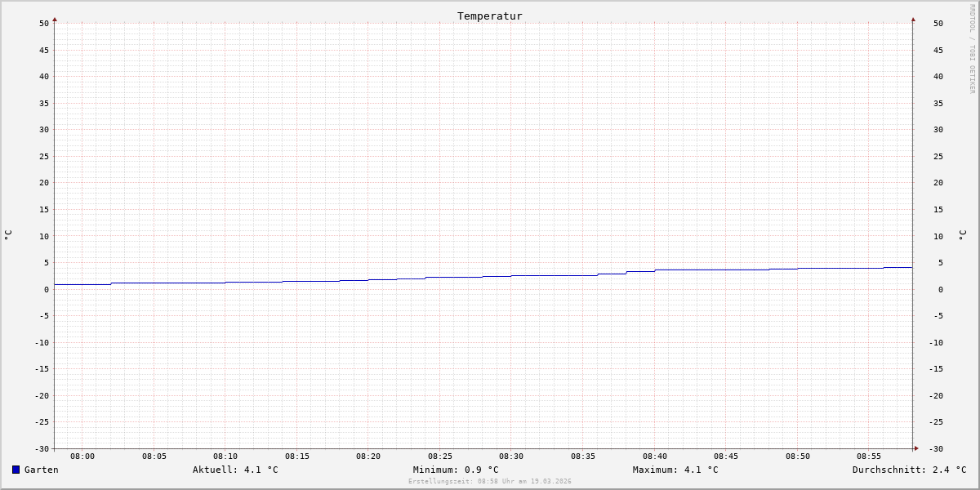Viewport: 980px width, 490px height.
Task: Click the 08:40 time axis label
Action: [x=655, y=457]
